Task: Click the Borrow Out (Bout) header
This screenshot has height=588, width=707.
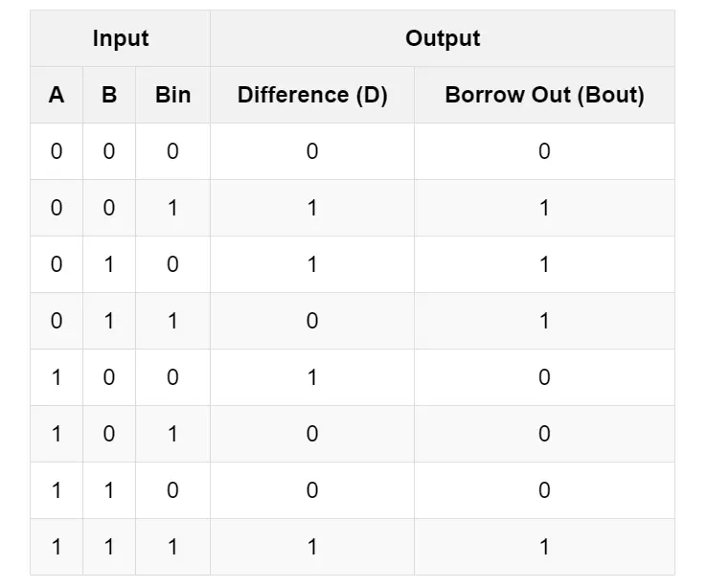Action: coord(544,95)
